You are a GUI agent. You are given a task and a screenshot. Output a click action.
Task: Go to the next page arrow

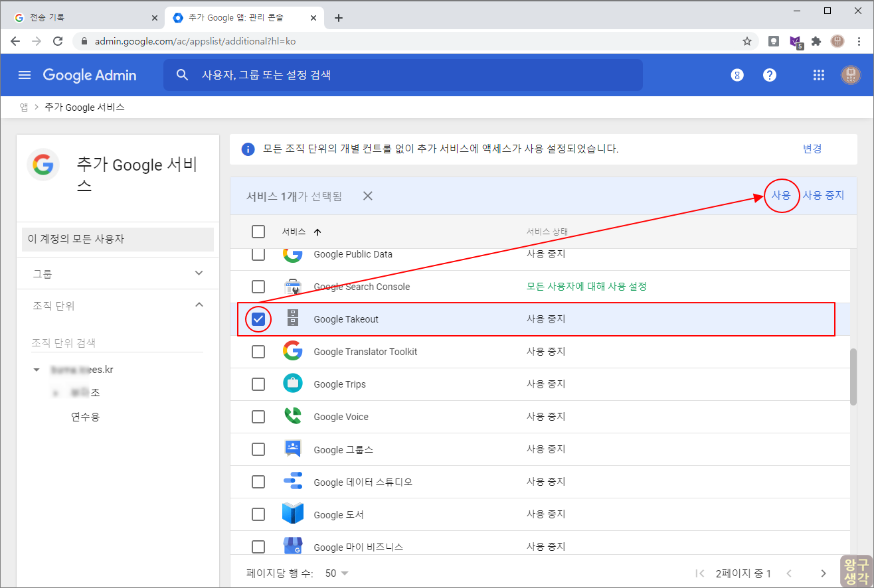(824, 573)
